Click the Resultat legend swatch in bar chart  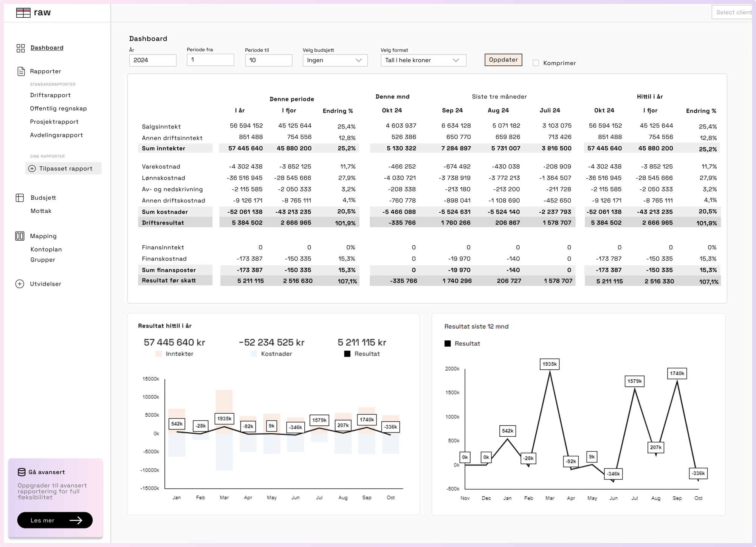(x=347, y=354)
